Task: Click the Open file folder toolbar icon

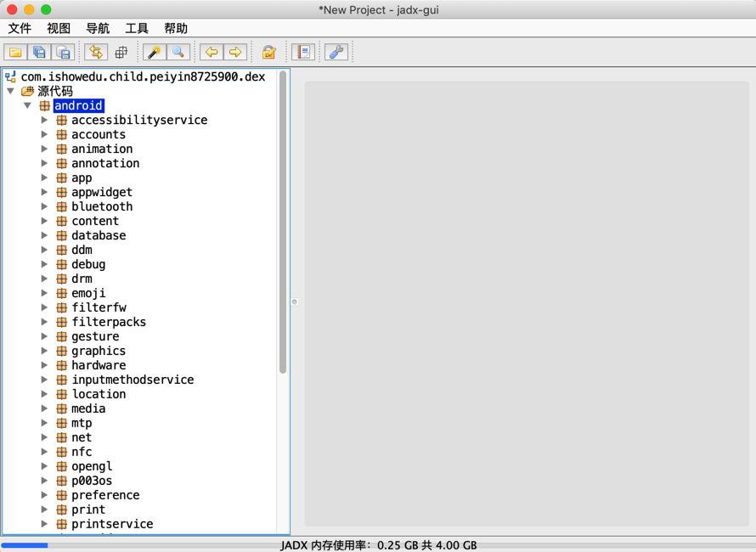Action: (x=15, y=52)
